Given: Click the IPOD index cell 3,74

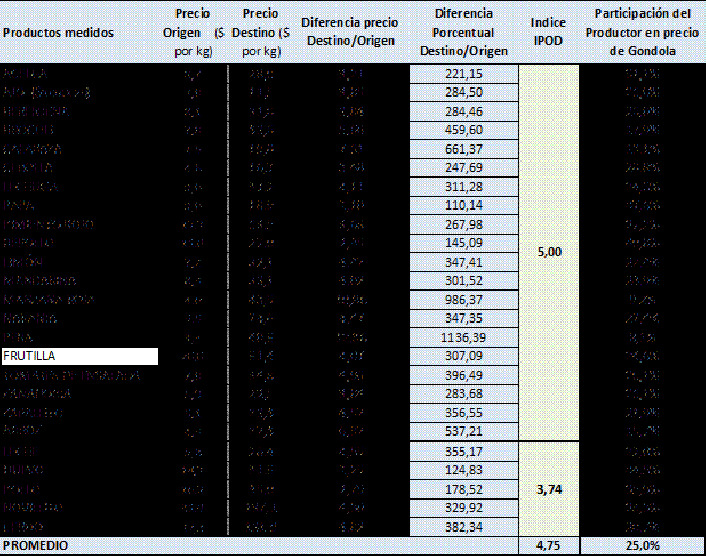Looking at the screenshot, I should click(x=549, y=489).
